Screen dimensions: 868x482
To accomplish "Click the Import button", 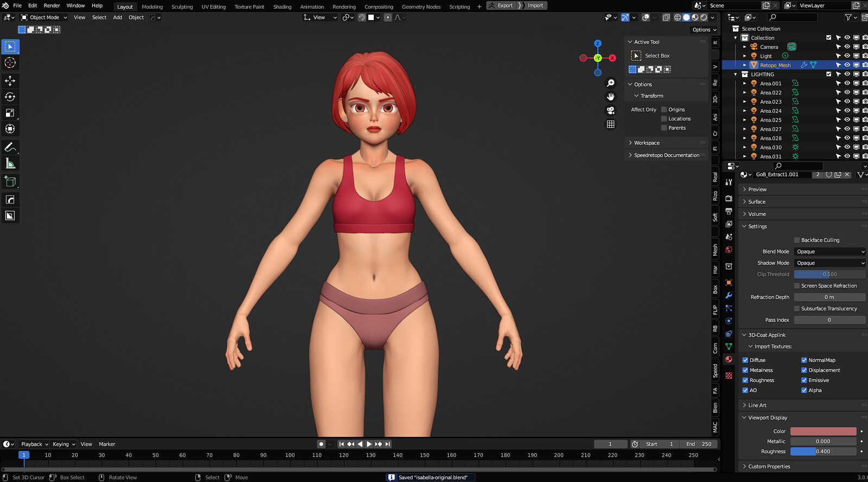I will tap(534, 5).
